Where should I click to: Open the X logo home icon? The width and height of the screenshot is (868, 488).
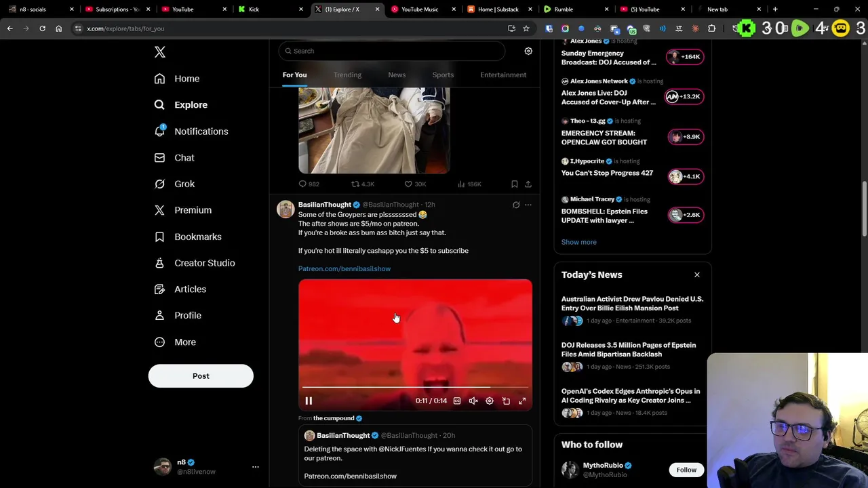160,52
